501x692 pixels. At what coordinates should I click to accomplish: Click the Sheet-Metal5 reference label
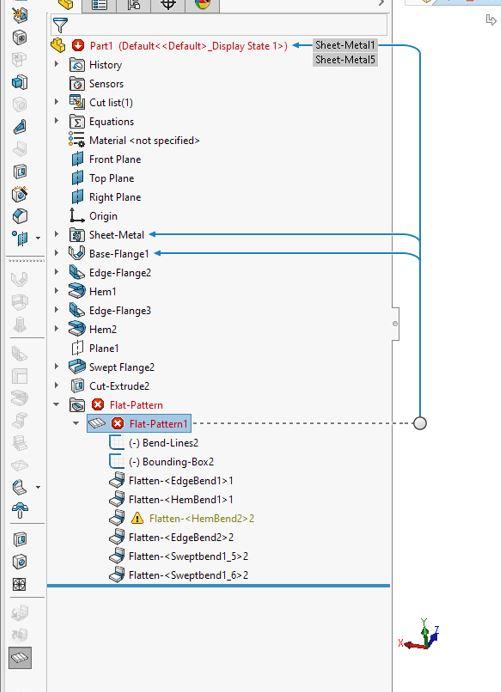pyautogui.click(x=345, y=59)
